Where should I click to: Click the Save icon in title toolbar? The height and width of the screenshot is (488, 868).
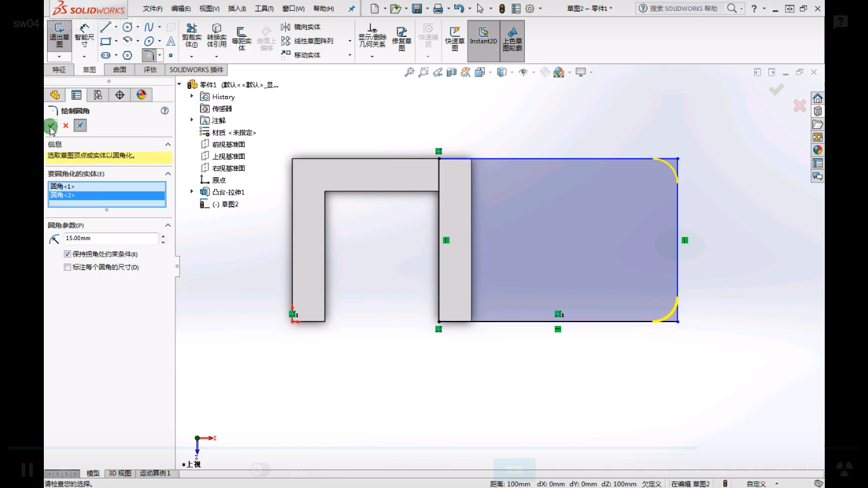pyautogui.click(x=417, y=9)
